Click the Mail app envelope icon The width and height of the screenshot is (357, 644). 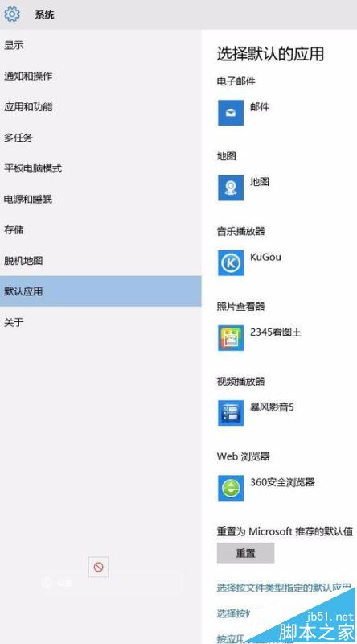tap(231, 113)
